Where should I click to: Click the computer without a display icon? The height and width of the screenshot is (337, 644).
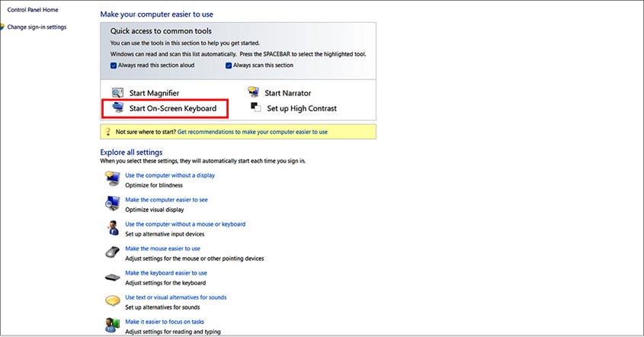click(x=112, y=179)
